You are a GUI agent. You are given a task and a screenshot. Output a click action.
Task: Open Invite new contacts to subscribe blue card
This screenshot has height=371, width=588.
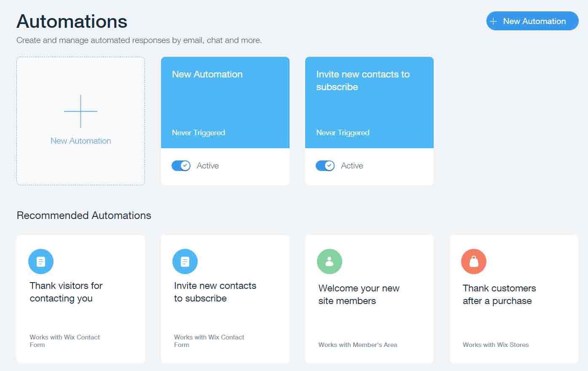(369, 103)
